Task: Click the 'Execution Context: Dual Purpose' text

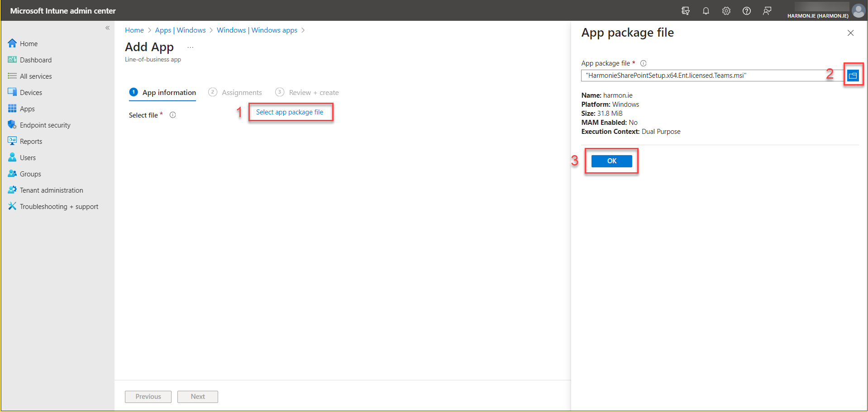Action: (x=631, y=132)
